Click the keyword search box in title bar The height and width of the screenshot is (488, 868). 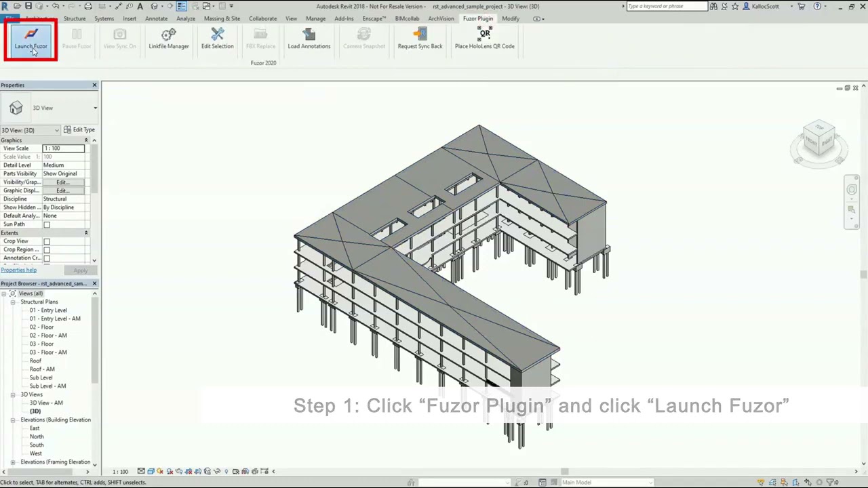pyautogui.click(x=667, y=6)
